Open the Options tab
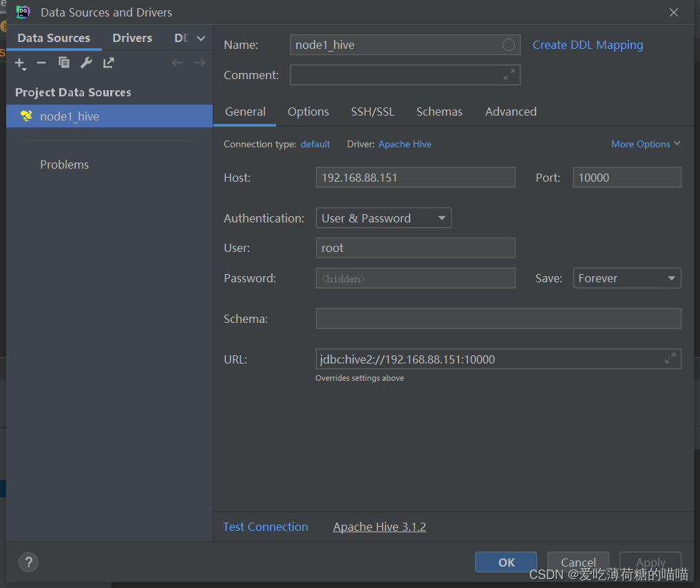This screenshot has width=700, height=588. click(308, 112)
